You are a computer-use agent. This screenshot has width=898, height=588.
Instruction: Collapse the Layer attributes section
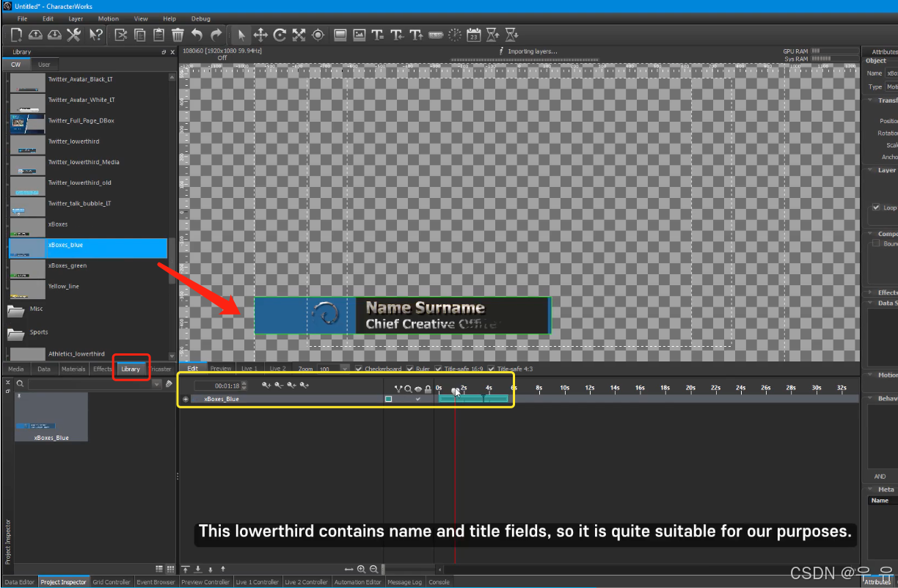pyautogui.click(x=870, y=170)
